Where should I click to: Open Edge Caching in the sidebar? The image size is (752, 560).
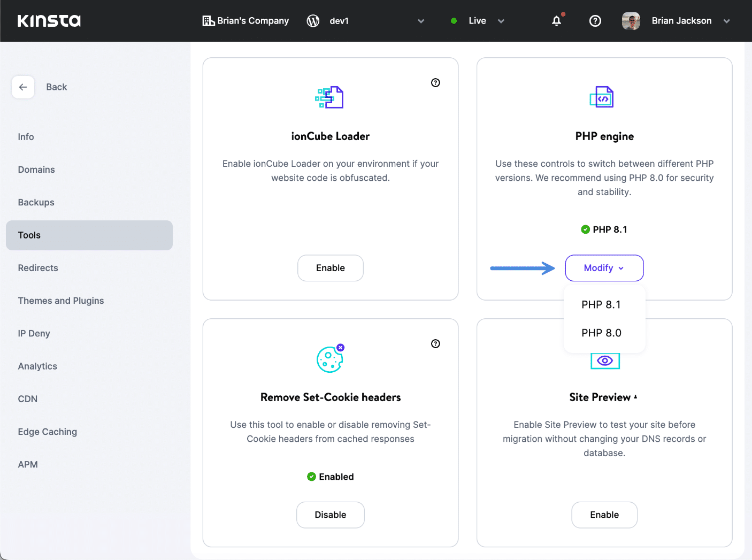pyautogui.click(x=48, y=432)
